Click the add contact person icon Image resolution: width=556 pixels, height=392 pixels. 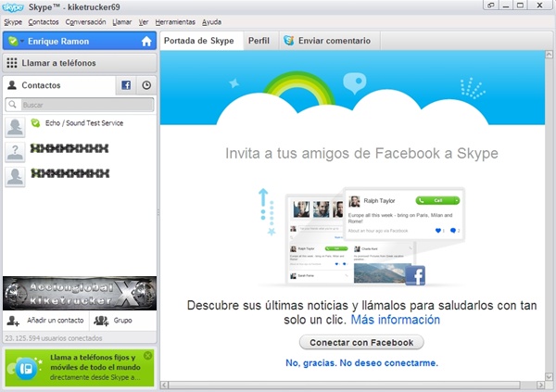[x=13, y=321]
